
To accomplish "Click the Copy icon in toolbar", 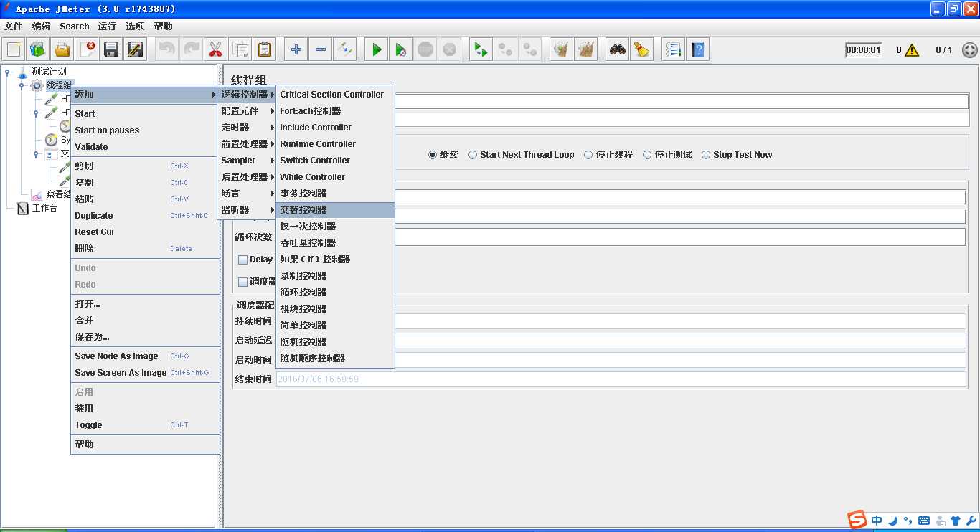I will pyautogui.click(x=240, y=49).
